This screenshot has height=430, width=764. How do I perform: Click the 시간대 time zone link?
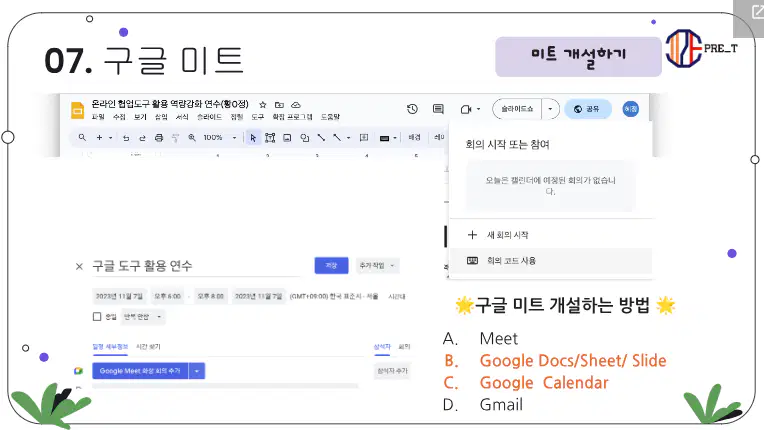[x=397, y=296]
